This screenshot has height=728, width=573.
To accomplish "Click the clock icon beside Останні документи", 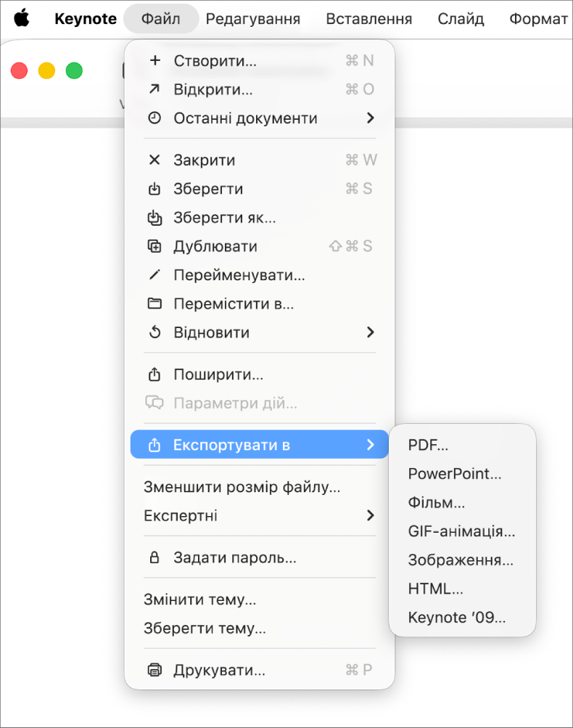I will click(154, 118).
